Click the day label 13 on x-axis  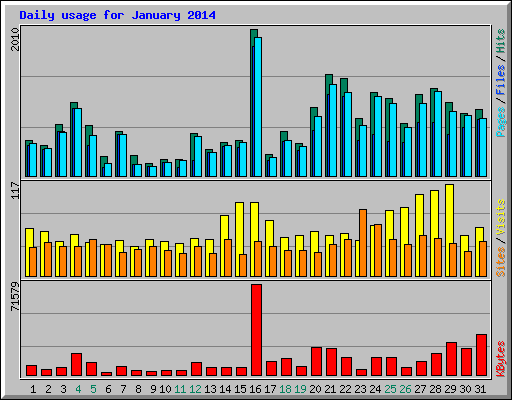(x=210, y=389)
